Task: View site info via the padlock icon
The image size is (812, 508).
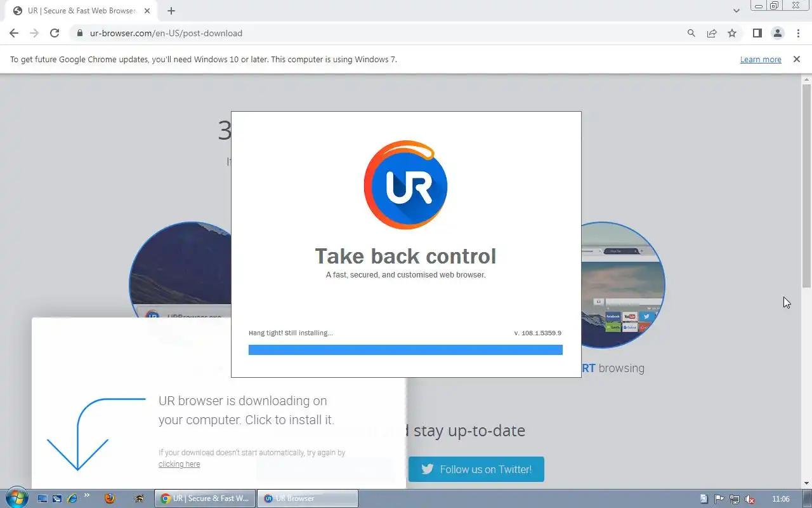Action: click(79, 33)
